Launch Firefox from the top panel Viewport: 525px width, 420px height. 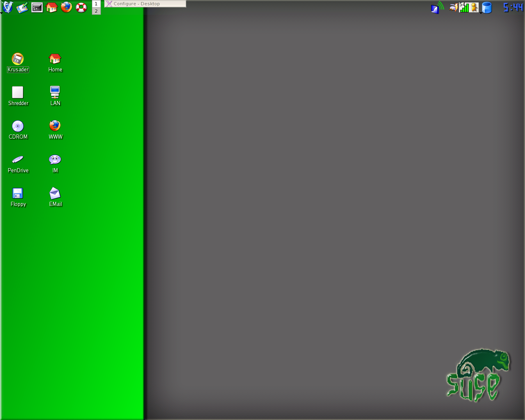(x=66, y=7)
